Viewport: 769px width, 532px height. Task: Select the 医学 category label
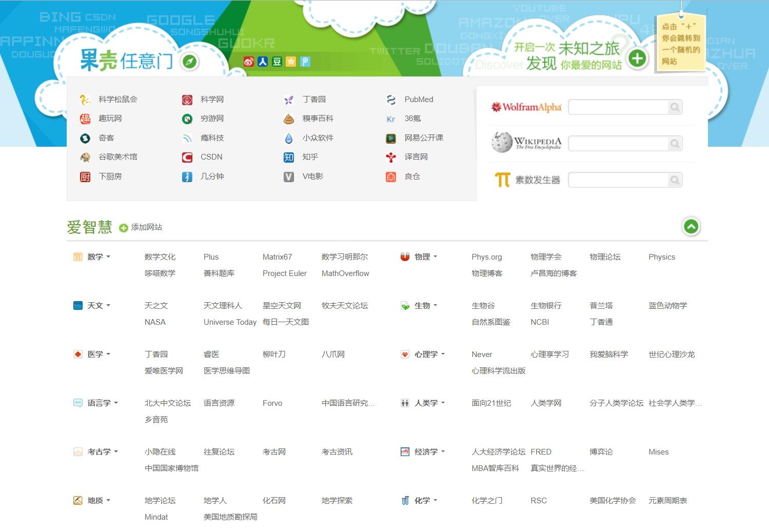94,354
